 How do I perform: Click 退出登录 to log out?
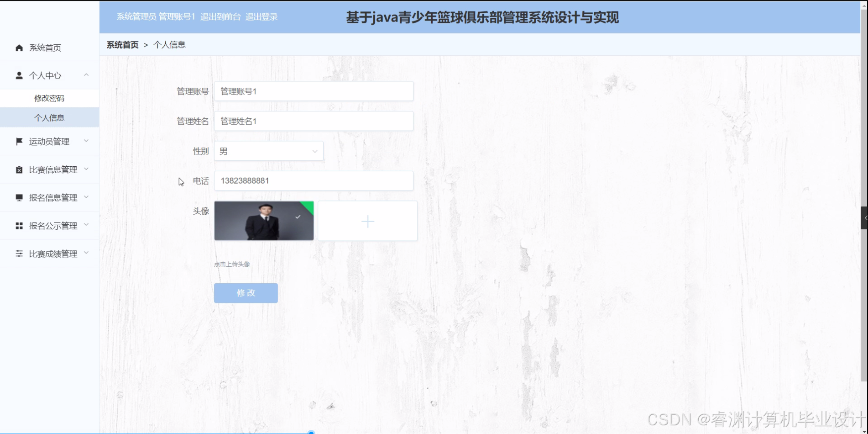[261, 16]
